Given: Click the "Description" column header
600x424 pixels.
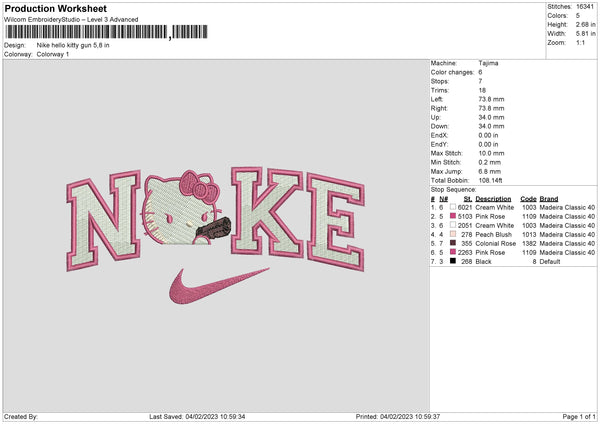Looking at the screenshot, I should [x=493, y=199].
